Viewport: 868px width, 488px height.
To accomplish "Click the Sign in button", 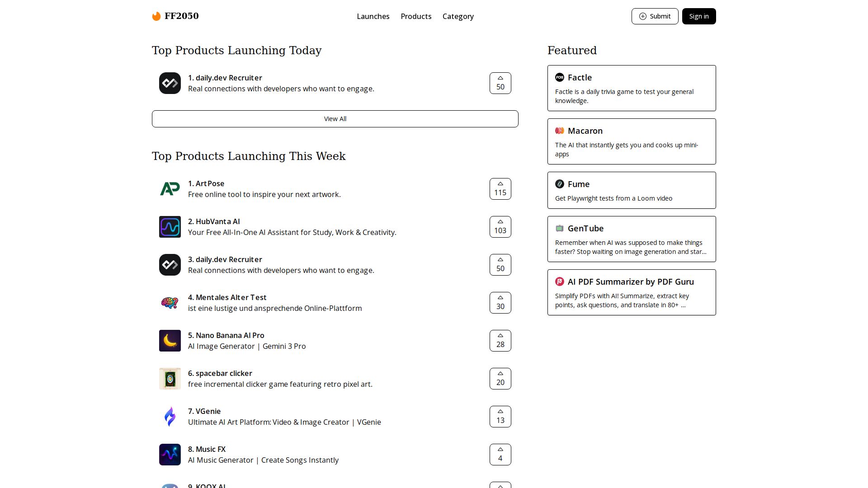I will 698,16.
